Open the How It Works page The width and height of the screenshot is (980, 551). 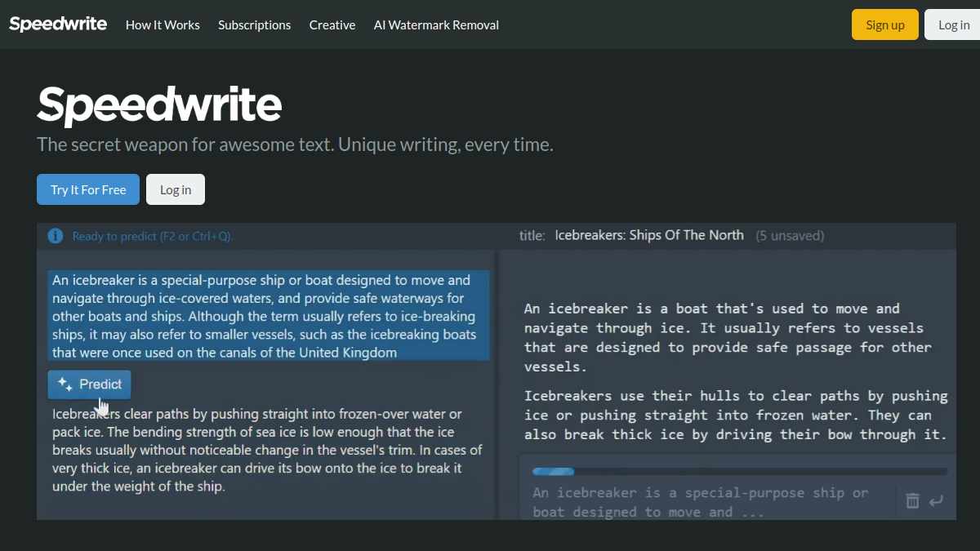(163, 25)
